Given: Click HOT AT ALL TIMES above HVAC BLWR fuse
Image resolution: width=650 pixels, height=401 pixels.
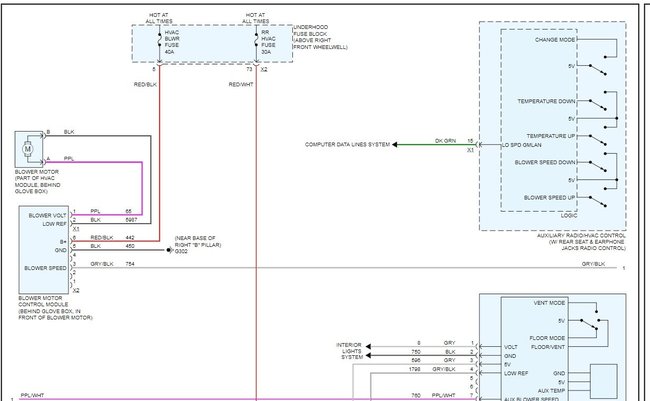Looking at the screenshot, I should pyautogui.click(x=159, y=18).
